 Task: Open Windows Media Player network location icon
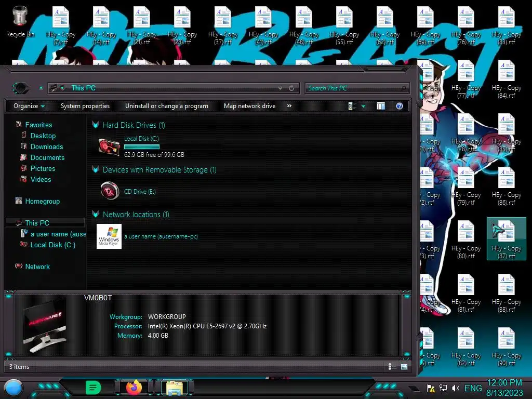click(x=109, y=236)
